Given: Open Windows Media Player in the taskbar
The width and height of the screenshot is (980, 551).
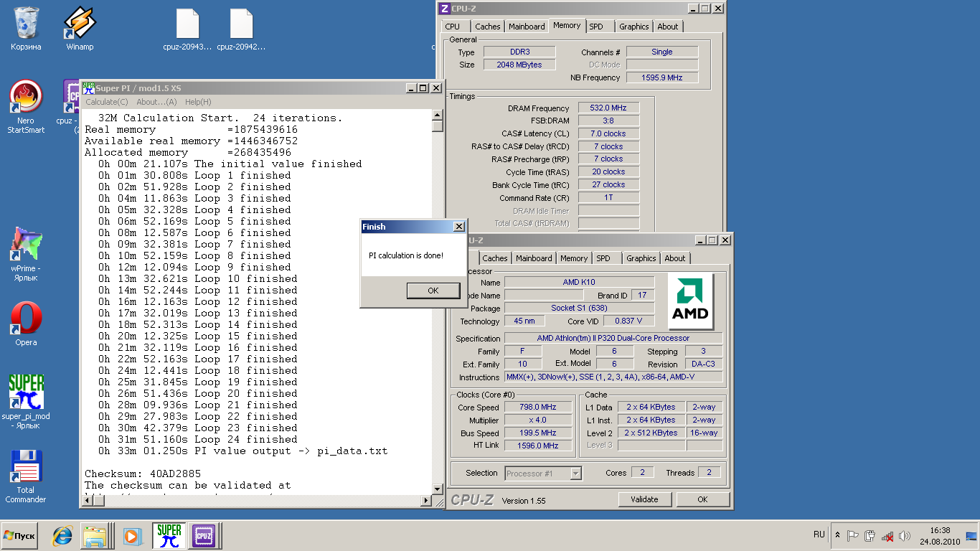Looking at the screenshot, I should tap(131, 535).
